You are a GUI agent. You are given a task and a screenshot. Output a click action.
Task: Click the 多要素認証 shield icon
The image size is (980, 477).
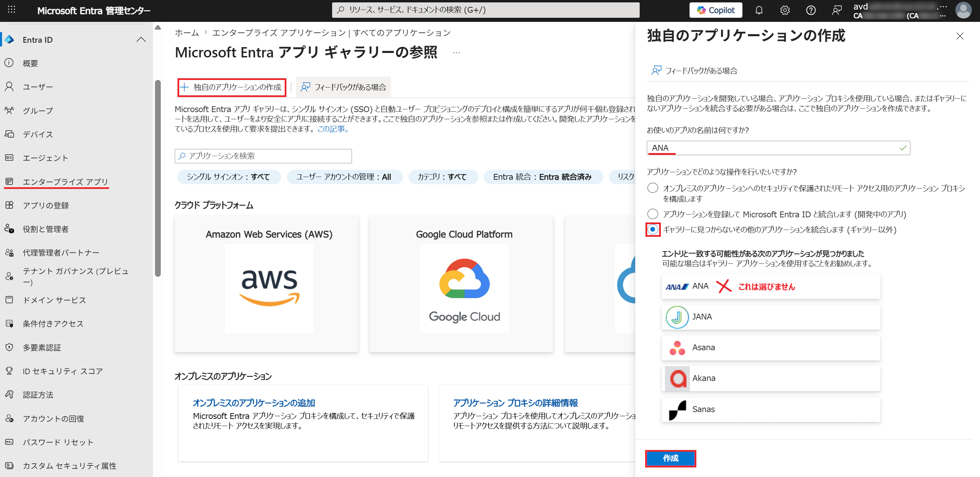point(9,347)
